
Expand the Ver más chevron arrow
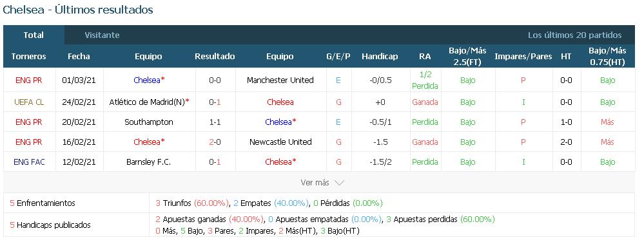339,183
